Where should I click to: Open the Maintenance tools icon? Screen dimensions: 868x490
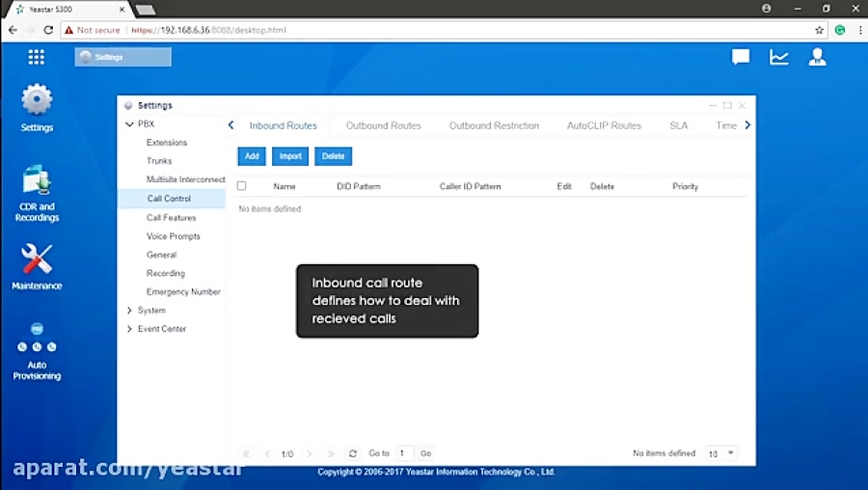point(37,259)
